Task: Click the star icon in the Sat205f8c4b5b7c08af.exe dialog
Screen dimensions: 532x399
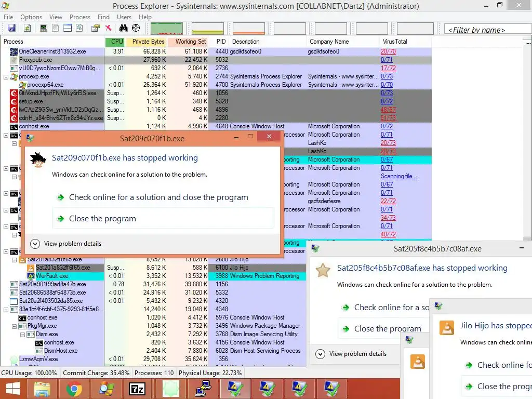Action: [x=323, y=270]
